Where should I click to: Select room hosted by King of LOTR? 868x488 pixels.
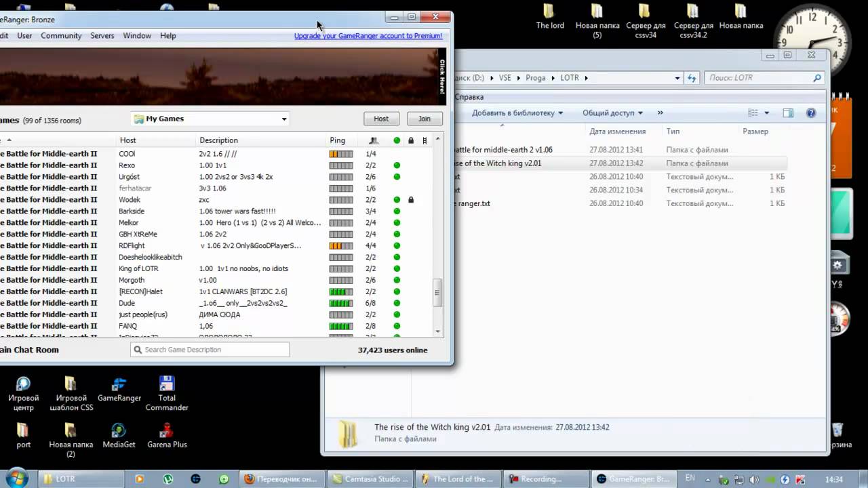click(x=216, y=268)
